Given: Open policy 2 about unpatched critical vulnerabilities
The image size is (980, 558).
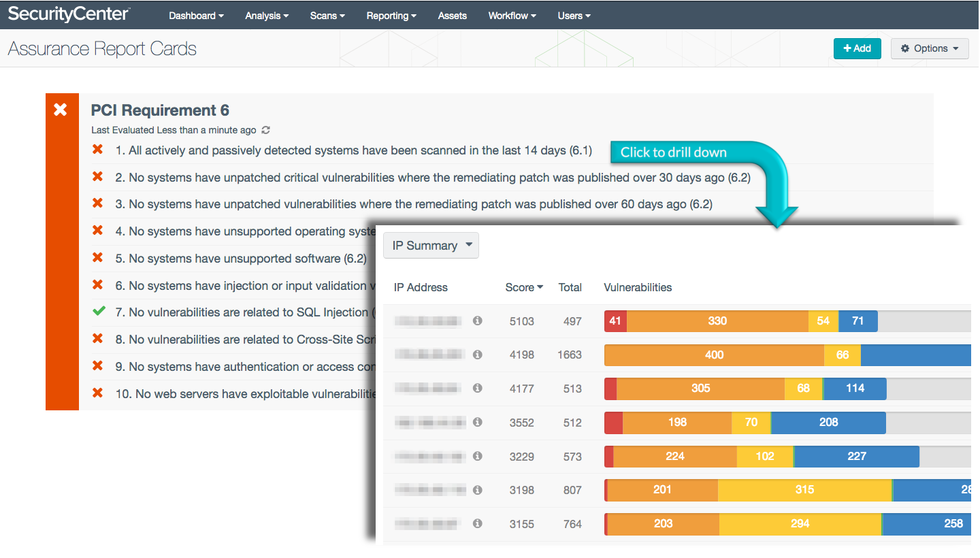Looking at the screenshot, I should [433, 178].
